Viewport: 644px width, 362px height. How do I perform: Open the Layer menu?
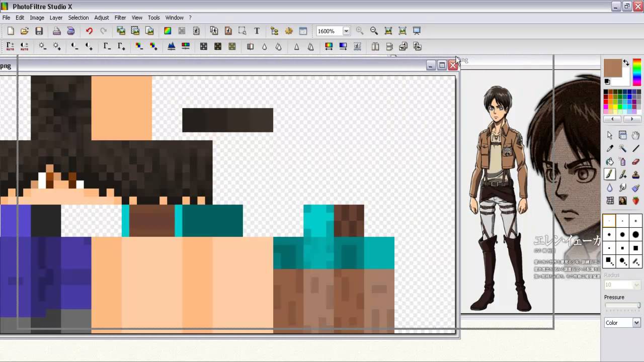coord(56,18)
